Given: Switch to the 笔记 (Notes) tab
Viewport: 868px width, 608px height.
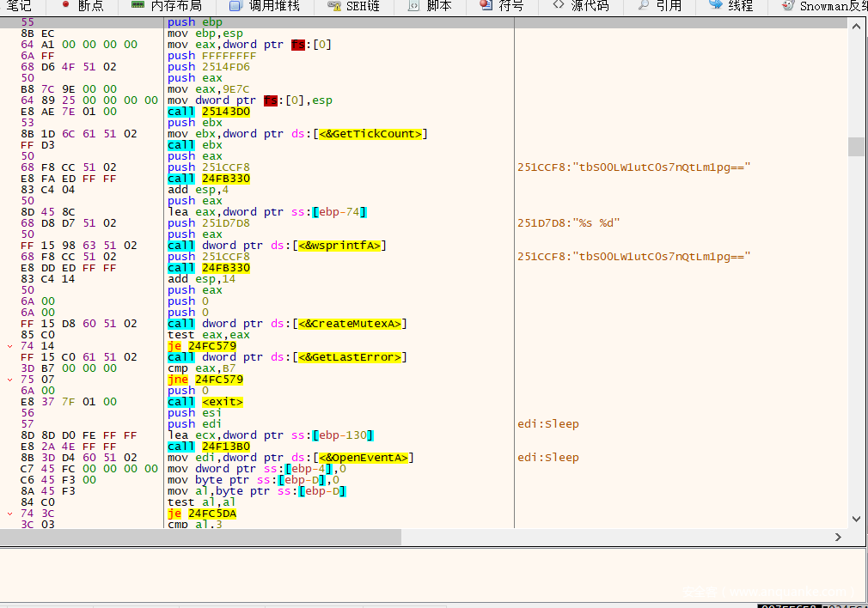Looking at the screenshot, I should 19,5.
